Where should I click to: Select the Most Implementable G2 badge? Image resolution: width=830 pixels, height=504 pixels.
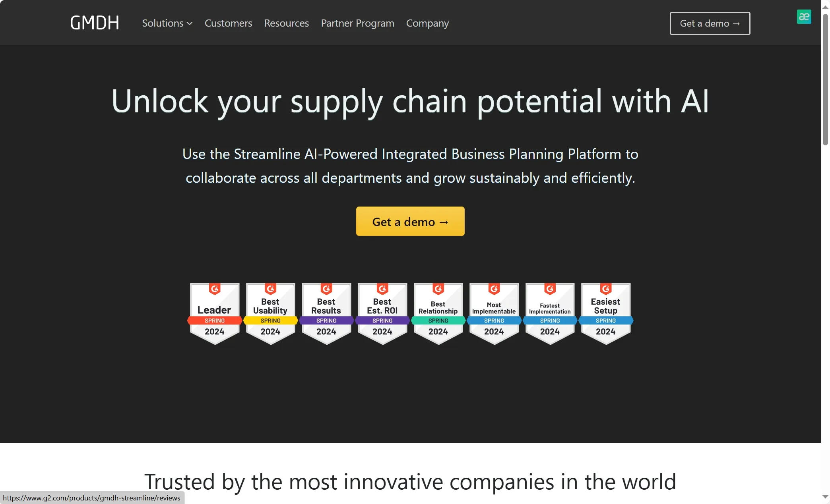coord(494,313)
